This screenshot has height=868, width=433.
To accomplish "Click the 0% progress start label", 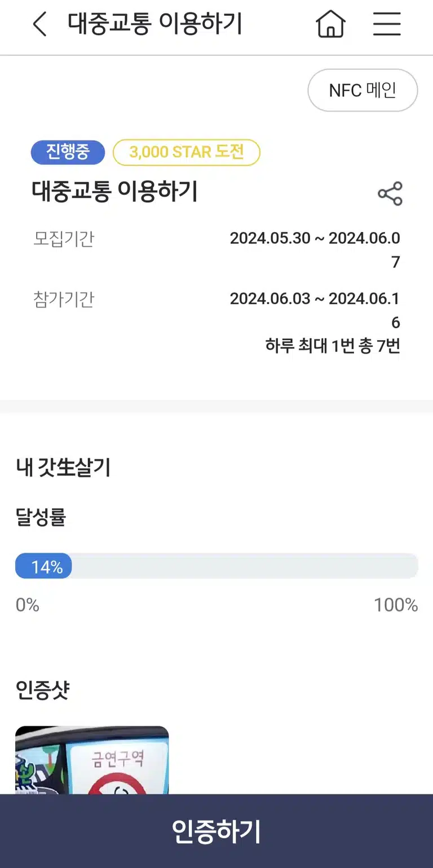I will (27, 605).
